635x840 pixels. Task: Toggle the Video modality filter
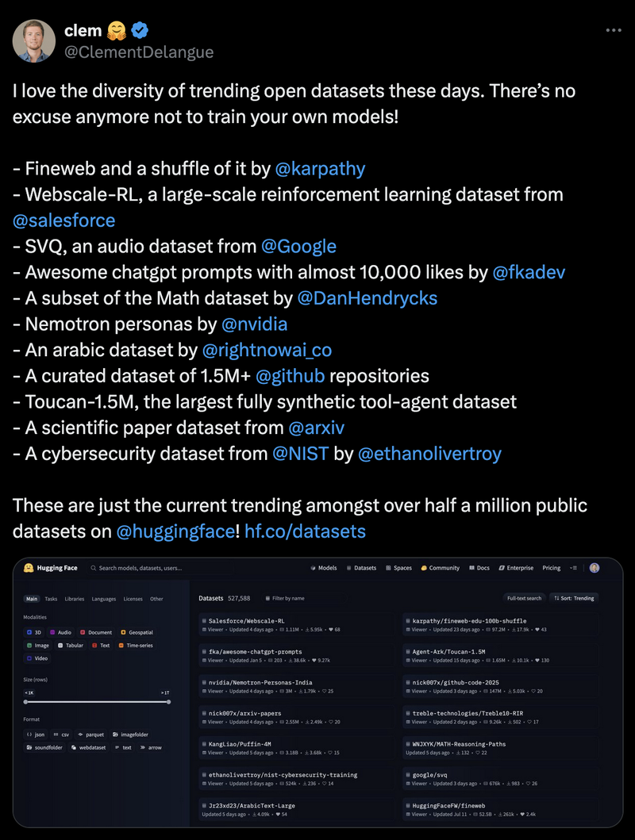[37, 658]
